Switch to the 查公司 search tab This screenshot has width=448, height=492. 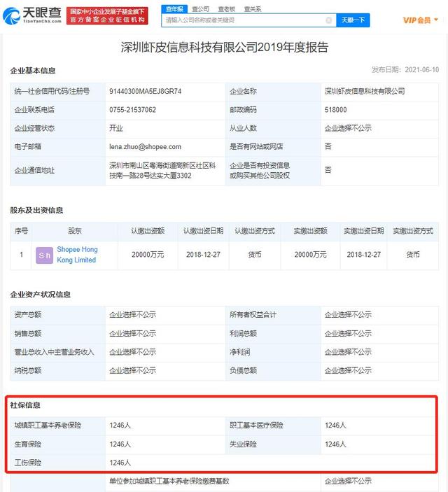tap(200, 9)
